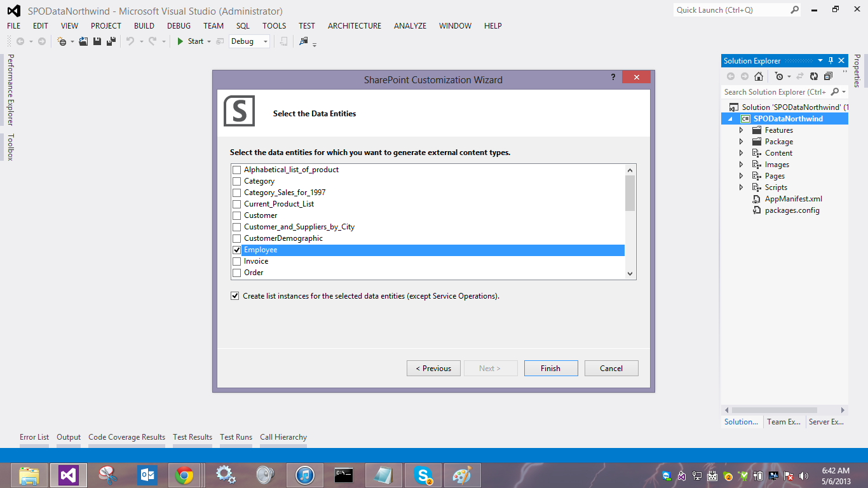868x488 pixels.
Task: Open the Paint taskbar icon
Action: pos(462,475)
